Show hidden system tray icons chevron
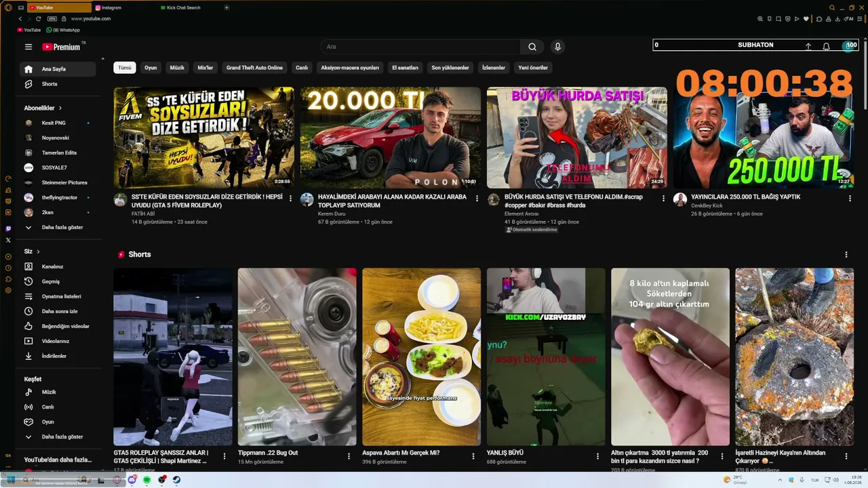Image resolution: width=868 pixels, height=488 pixels. pos(779,480)
